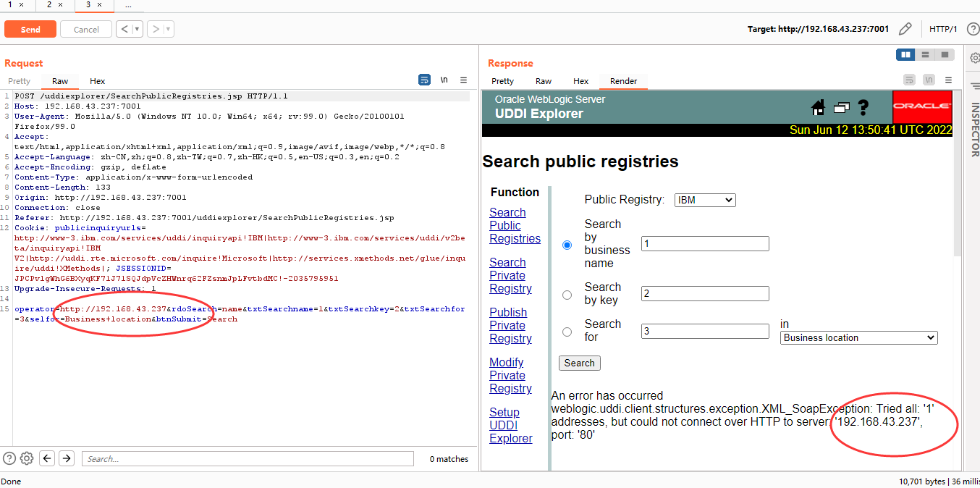Click the greyed response word-wrap icon
980x488 pixels.
click(x=909, y=80)
